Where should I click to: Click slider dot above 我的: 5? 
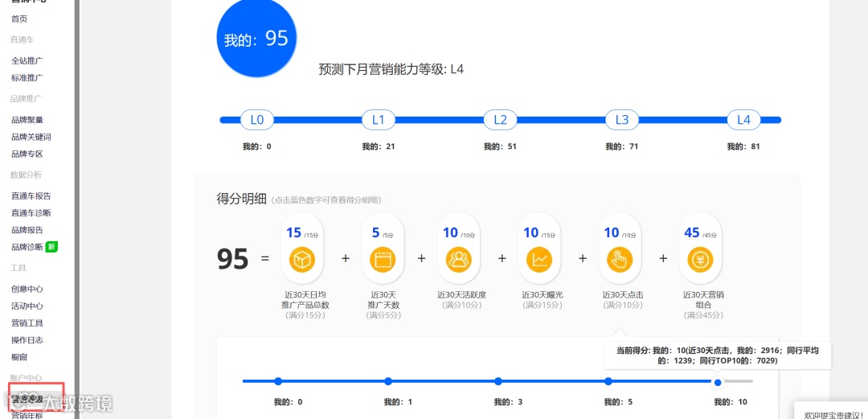(x=608, y=381)
